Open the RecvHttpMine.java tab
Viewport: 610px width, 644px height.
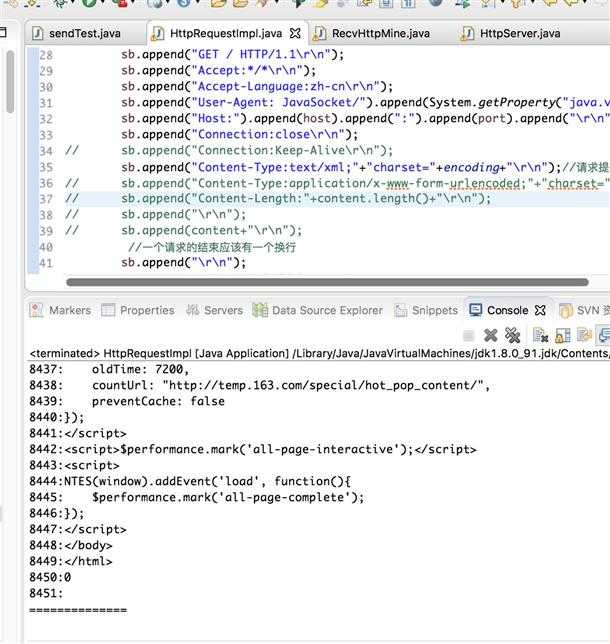coord(372,33)
